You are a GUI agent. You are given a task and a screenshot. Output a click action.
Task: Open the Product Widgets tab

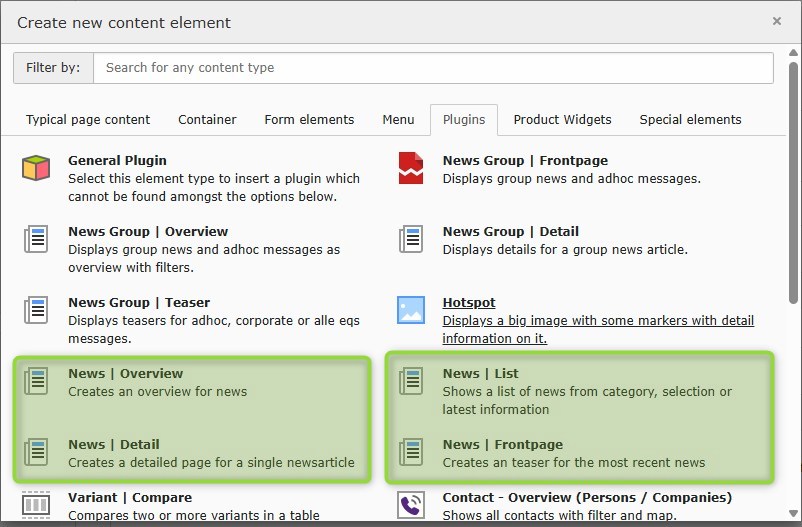[x=562, y=120]
